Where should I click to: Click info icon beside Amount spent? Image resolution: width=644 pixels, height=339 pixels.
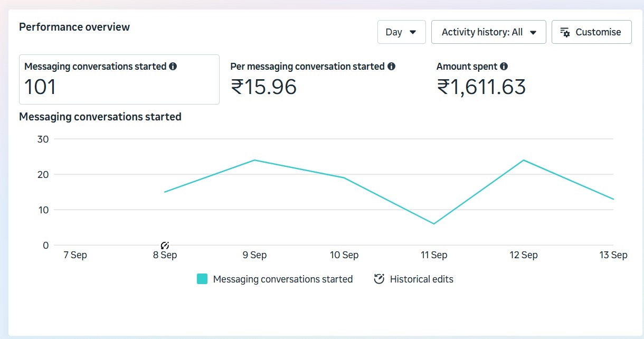(x=504, y=67)
